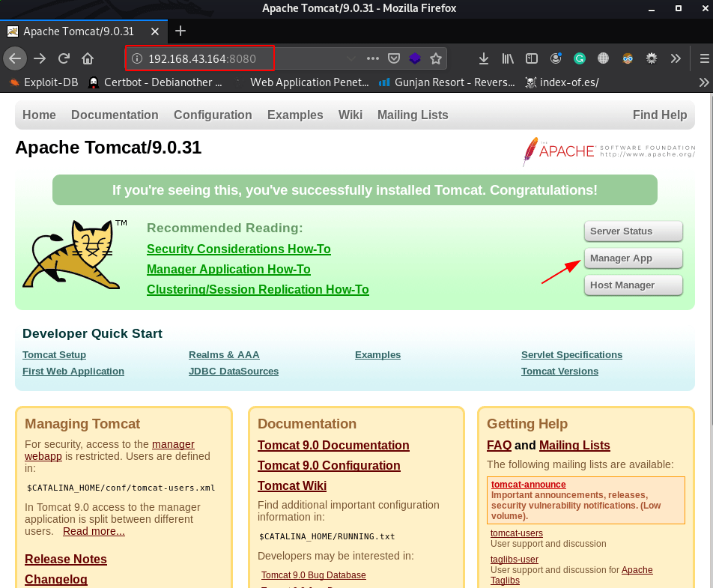Image resolution: width=713 pixels, height=588 pixels.
Task: Open a new tab with plus button
Action: [x=180, y=31]
